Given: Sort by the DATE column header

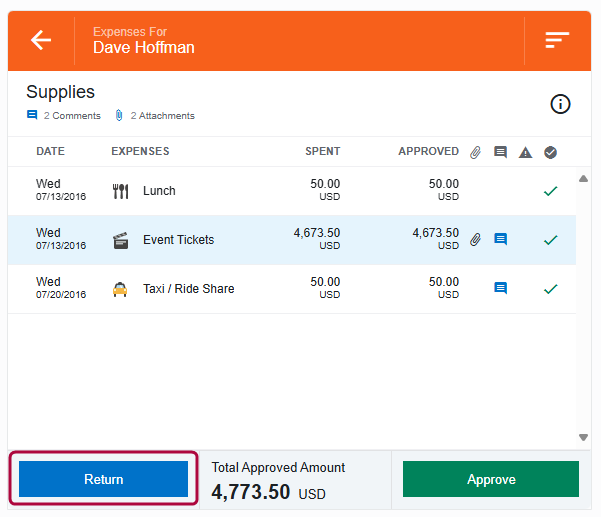Looking at the screenshot, I should [51, 152].
